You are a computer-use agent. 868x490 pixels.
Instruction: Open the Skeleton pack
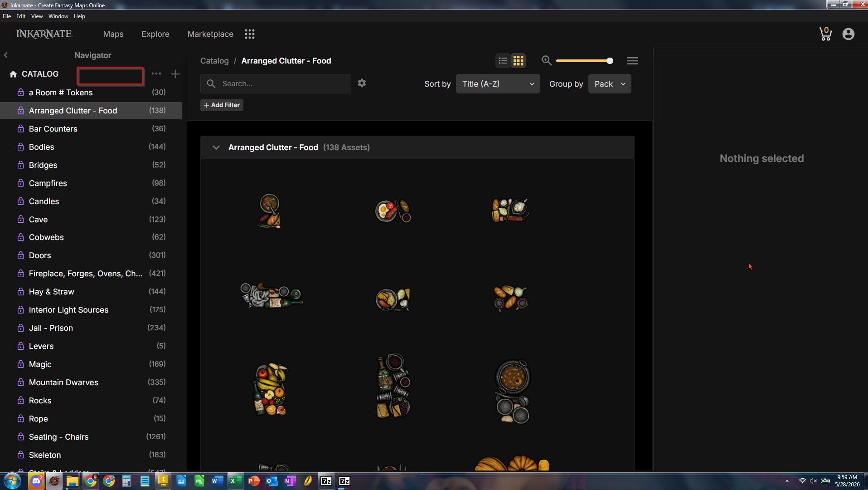[x=91, y=455]
